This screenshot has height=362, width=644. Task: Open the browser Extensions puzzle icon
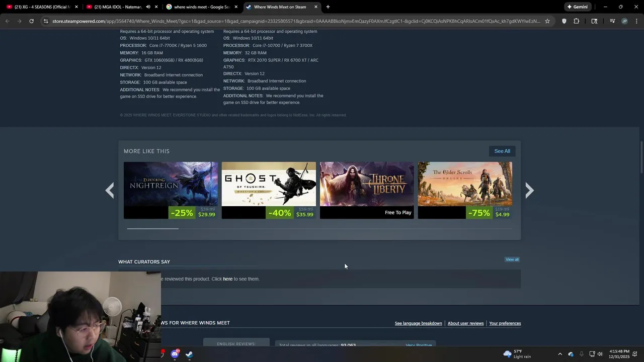click(x=577, y=21)
